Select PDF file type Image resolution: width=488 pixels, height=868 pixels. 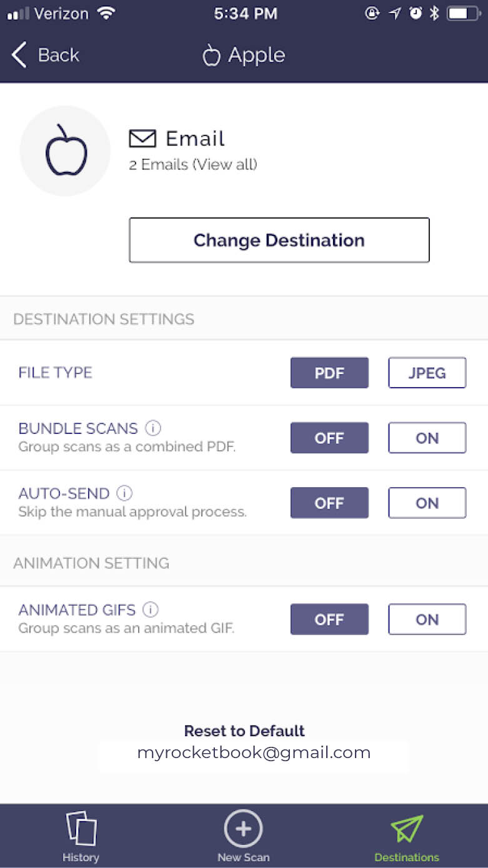click(x=329, y=373)
